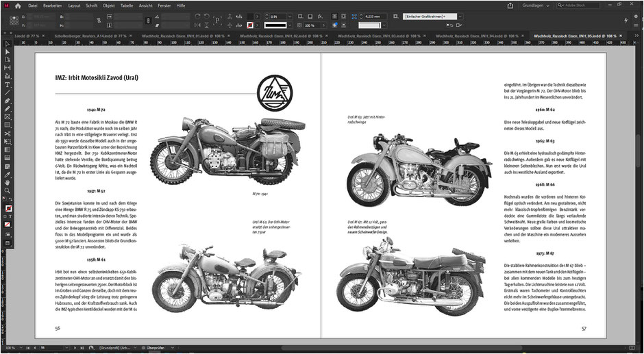
Task: Open the Einfacher Grafikrahmen object style dropdown
Action: 460,16
